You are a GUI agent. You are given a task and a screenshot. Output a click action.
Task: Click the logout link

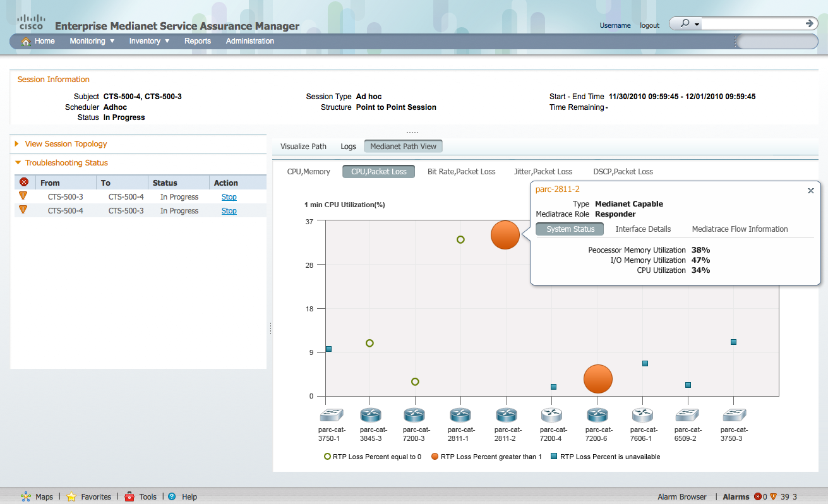[x=650, y=26]
